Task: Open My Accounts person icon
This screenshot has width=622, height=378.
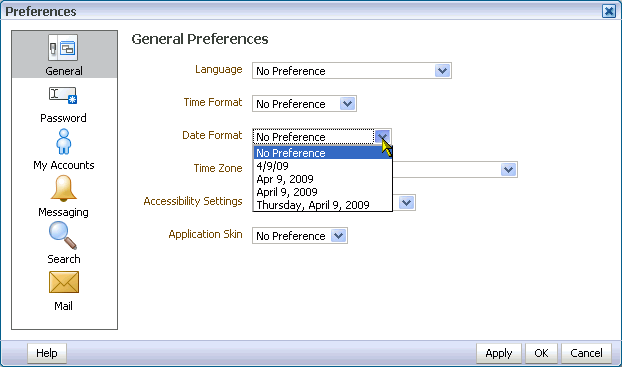Action: pyautogui.click(x=63, y=141)
